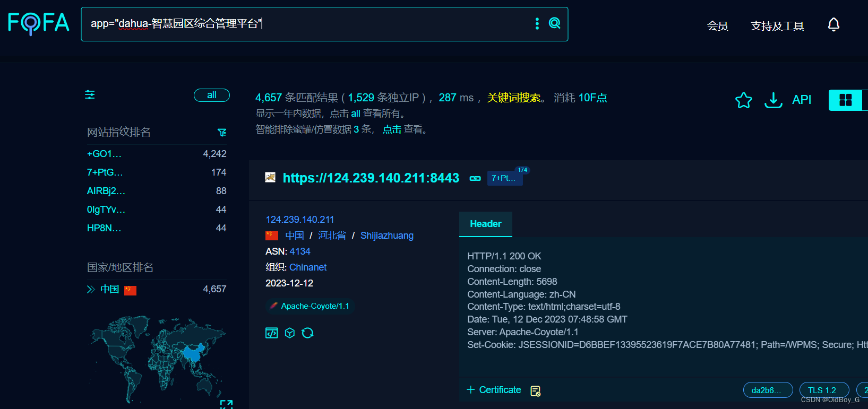Open the API link
Viewport: 868px width, 409px height.
(x=802, y=100)
